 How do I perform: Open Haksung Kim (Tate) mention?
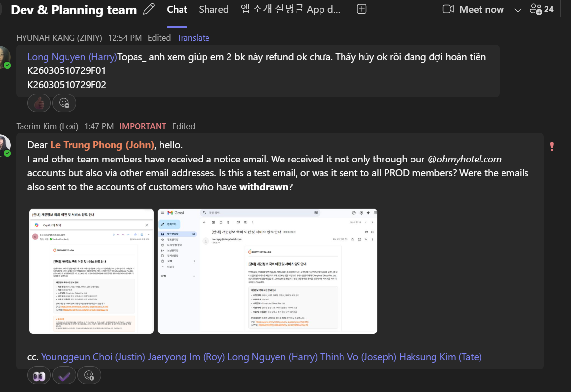click(x=440, y=357)
